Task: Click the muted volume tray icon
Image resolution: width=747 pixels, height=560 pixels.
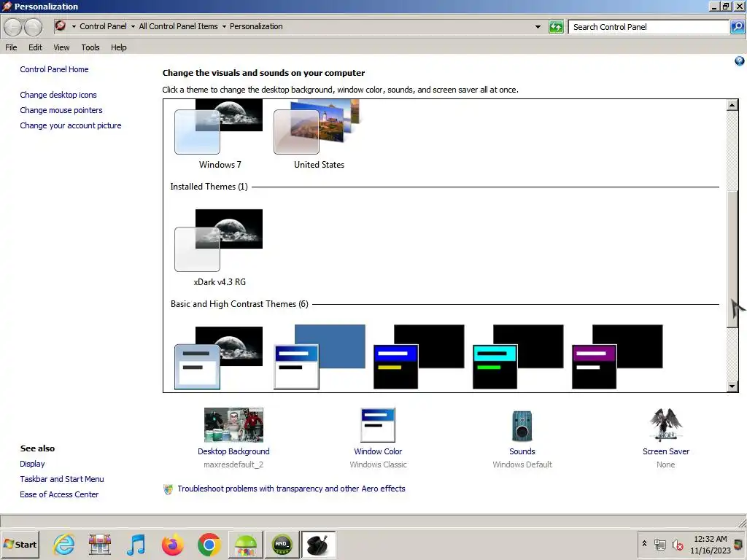Action: 678,544
